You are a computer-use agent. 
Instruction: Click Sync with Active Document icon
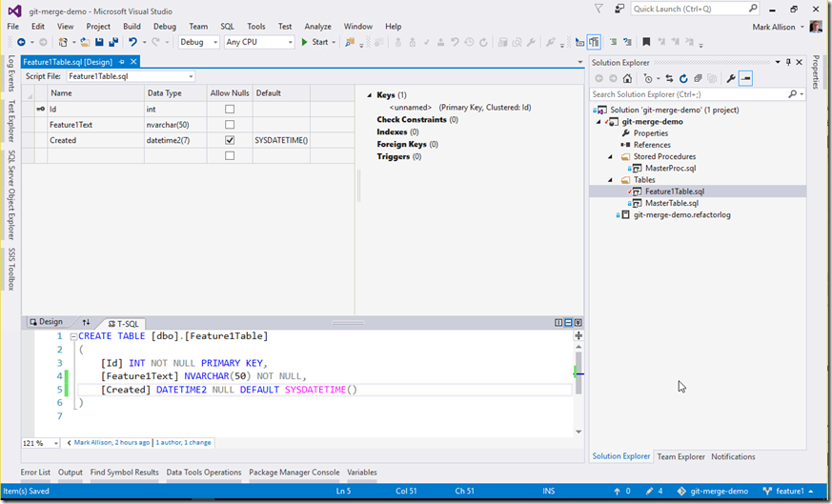(x=669, y=78)
